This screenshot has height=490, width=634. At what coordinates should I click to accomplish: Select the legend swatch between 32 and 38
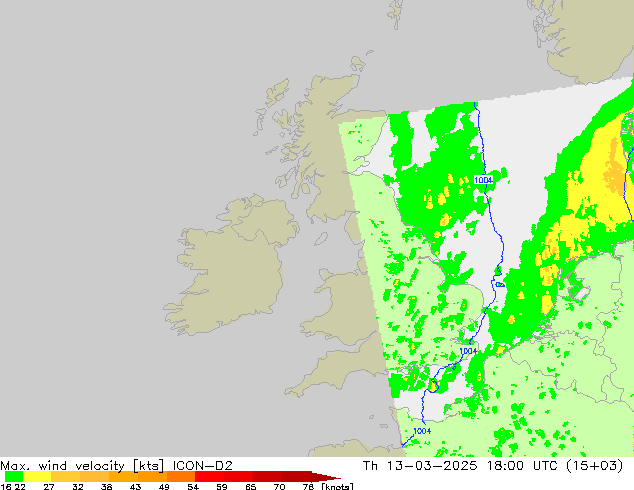94,477
